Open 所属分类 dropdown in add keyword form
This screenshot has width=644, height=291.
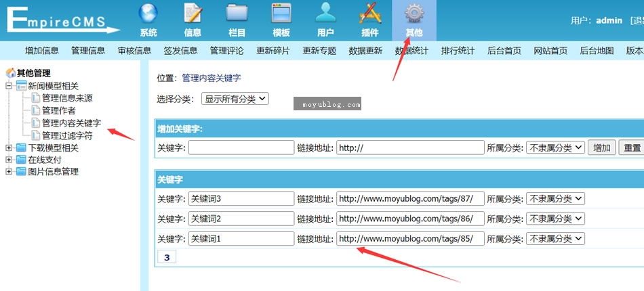click(x=555, y=148)
